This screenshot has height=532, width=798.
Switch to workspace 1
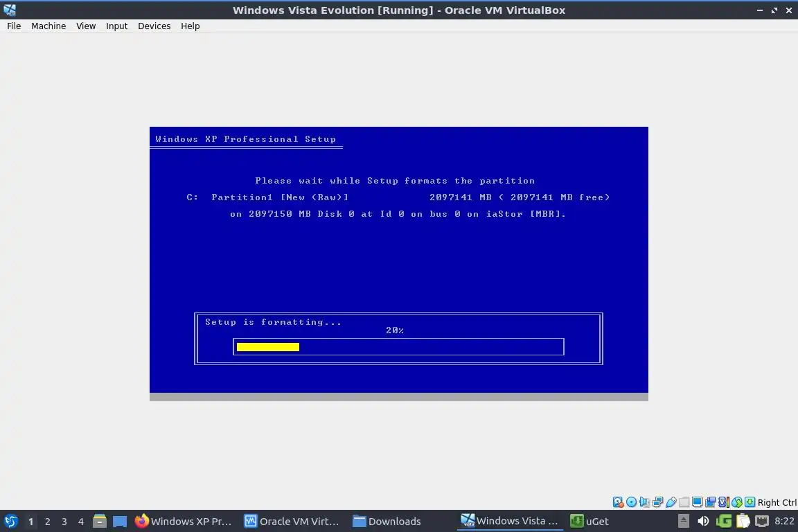[x=30, y=522]
